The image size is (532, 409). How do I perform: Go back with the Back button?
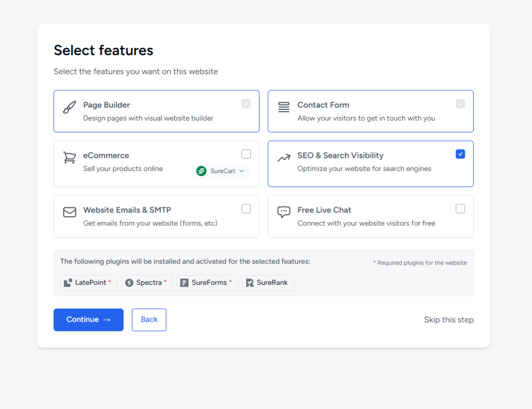[149, 320]
